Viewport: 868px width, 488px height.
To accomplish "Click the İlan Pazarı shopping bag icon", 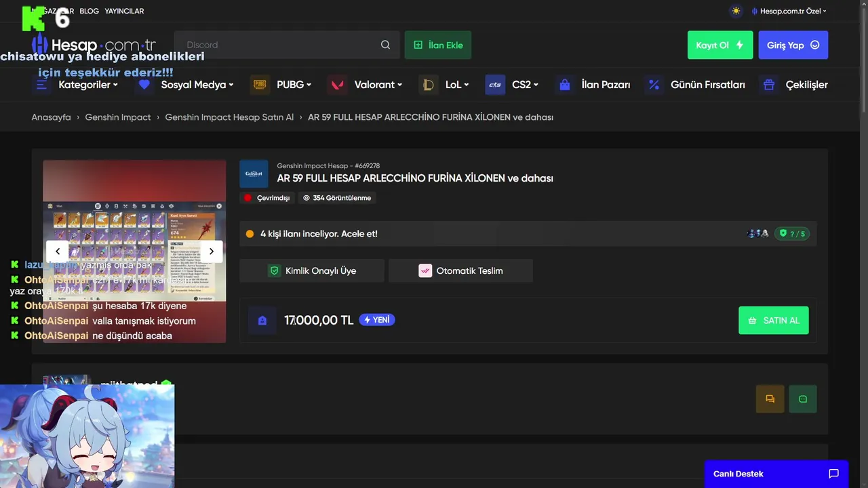I will [564, 85].
